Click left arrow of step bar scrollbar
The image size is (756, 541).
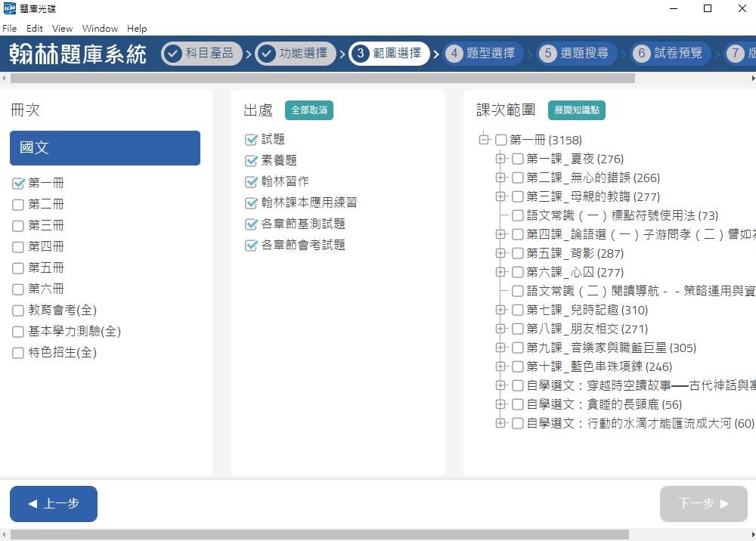[4, 78]
